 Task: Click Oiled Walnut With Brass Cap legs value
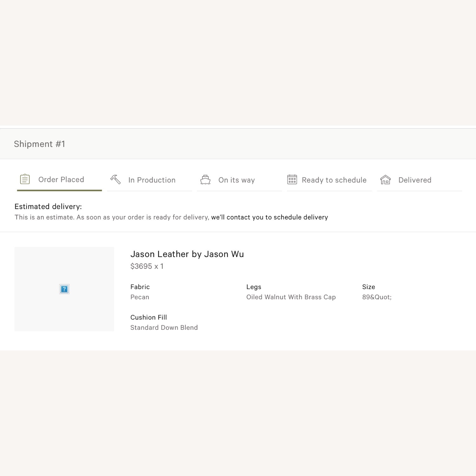pos(291,297)
